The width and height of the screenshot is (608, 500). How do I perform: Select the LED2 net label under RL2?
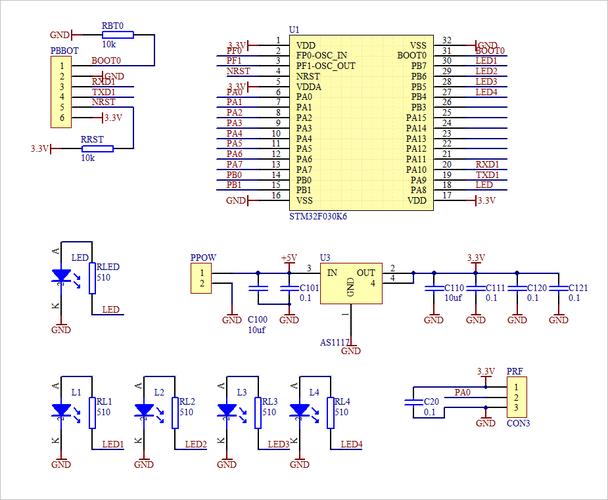click(x=195, y=444)
